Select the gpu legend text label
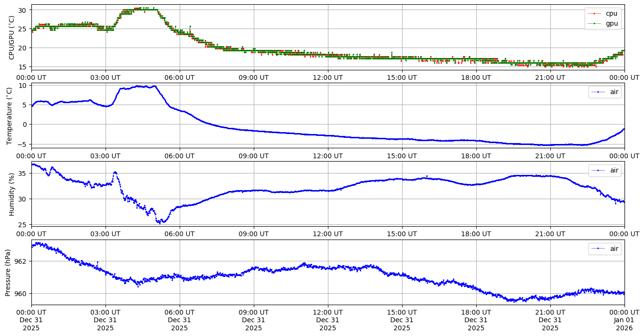 click(x=612, y=23)
